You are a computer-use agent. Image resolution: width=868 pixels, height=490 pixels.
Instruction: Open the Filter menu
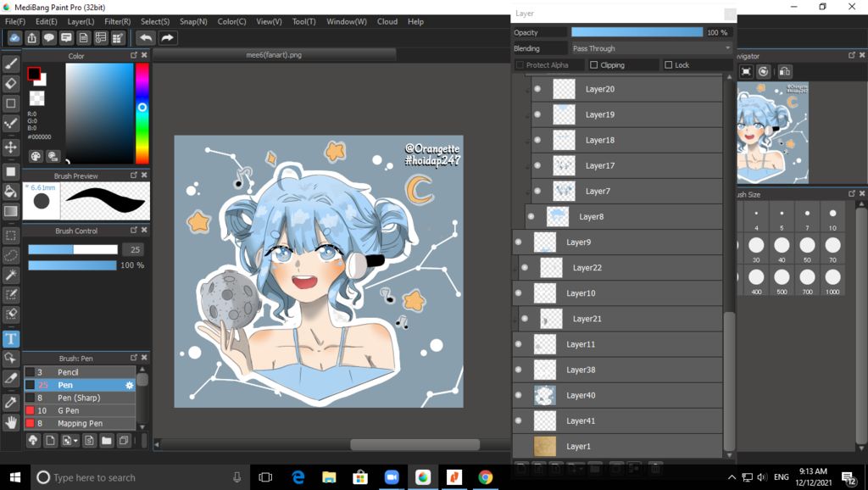coord(117,21)
